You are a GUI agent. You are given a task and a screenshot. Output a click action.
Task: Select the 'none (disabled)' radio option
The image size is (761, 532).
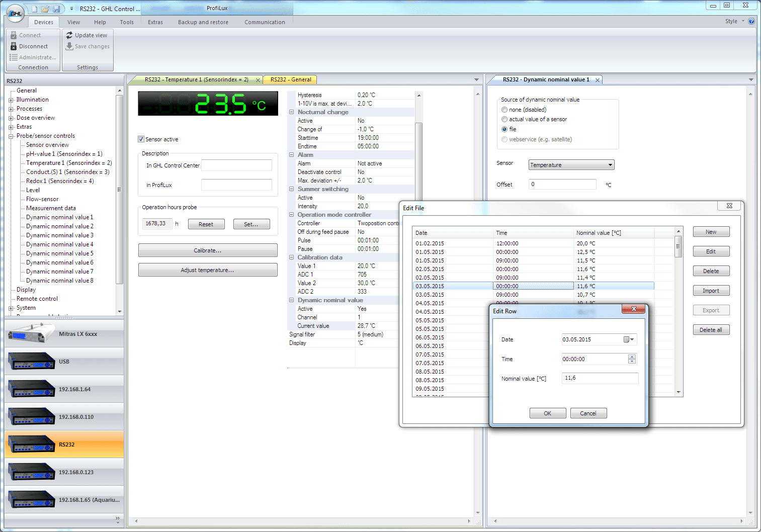click(504, 110)
